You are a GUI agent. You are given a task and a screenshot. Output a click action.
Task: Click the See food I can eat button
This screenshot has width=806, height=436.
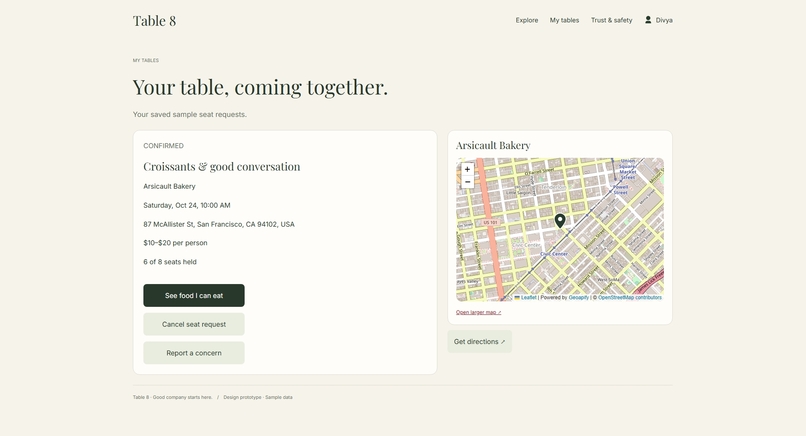(194, 296)
